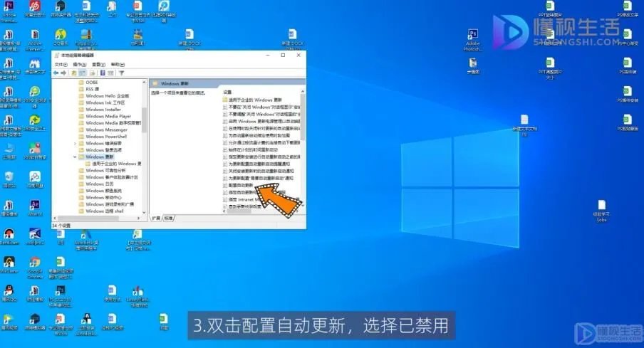This screenshot has height=348, width=644.
Task: Select the Windows 更新 folder in the tree
Action: point(96,157)
